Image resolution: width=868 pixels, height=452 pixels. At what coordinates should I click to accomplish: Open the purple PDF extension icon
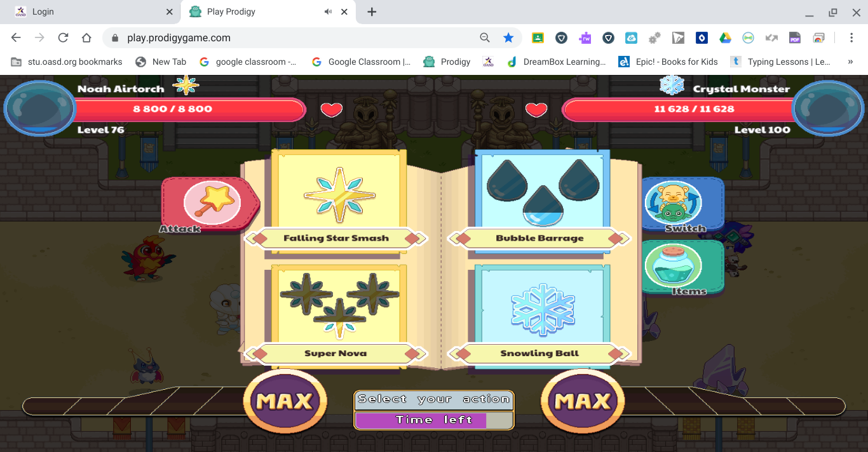point(795,37)
